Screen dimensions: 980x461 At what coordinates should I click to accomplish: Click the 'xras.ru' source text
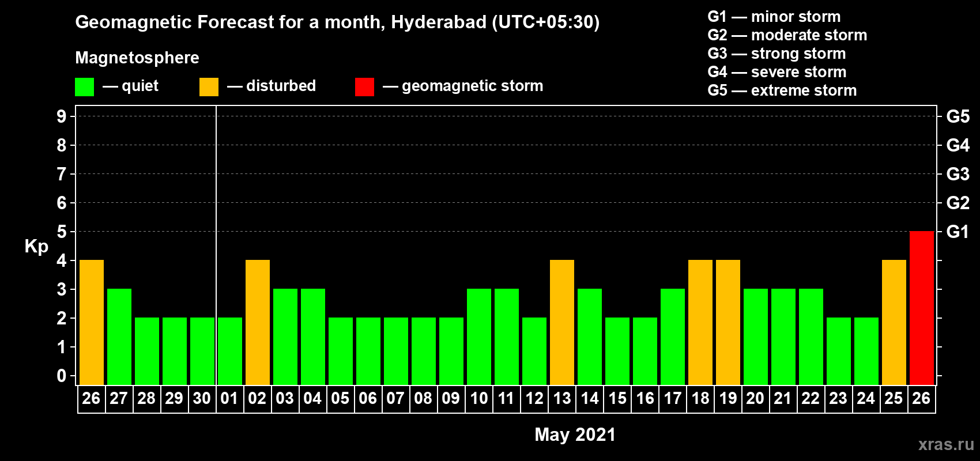(946, 444)
